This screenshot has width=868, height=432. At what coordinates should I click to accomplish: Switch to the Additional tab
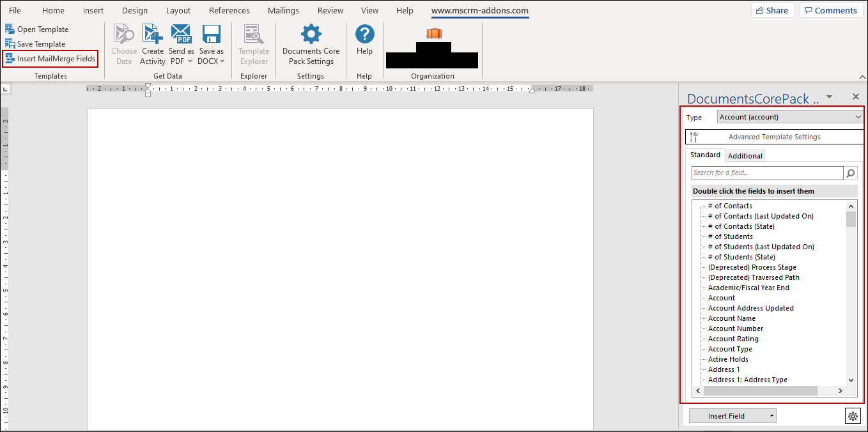[x=745, y=156]
